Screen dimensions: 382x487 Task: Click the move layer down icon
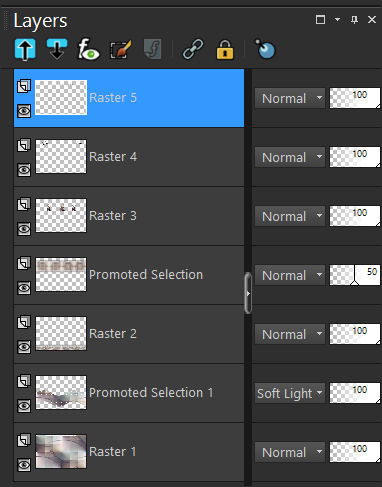[x=57, y=49]
